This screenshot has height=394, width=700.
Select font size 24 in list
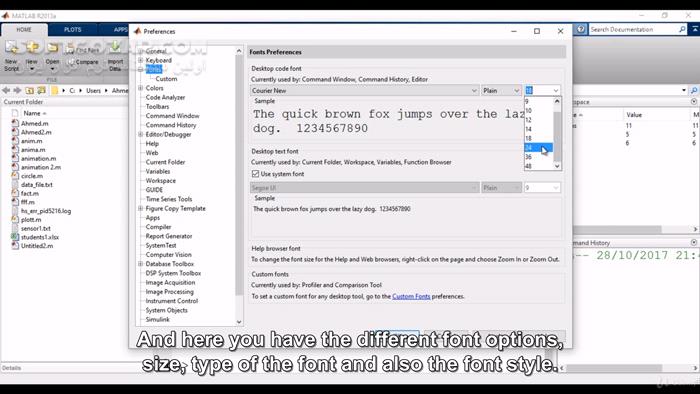coord(538,148)
